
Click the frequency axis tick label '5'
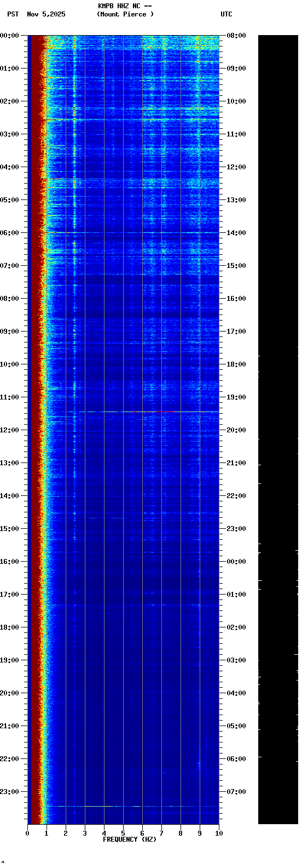pyautogui.click(x=123, y=833)
